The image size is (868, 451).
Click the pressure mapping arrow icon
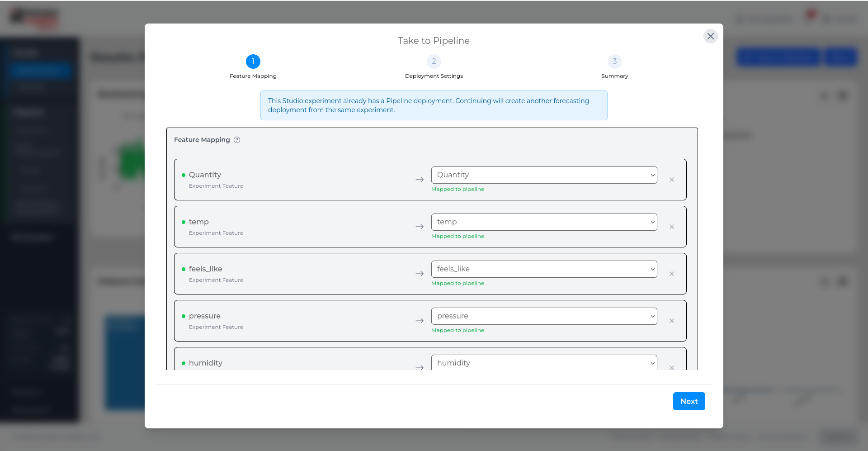point(420,321)
